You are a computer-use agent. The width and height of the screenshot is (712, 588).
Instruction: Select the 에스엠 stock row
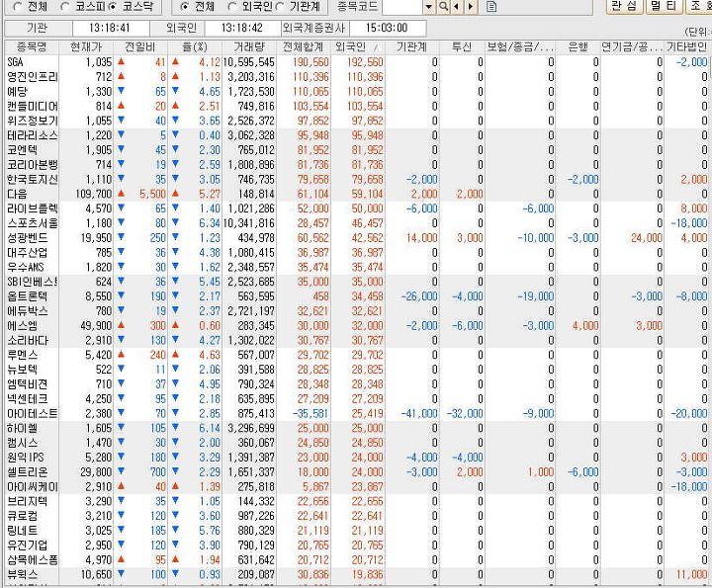pos(357,325)
